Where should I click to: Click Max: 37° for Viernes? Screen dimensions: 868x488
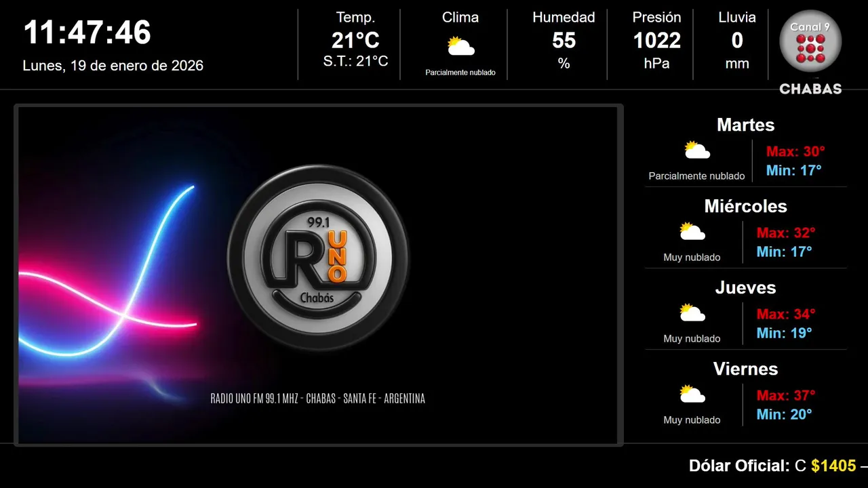786,396
